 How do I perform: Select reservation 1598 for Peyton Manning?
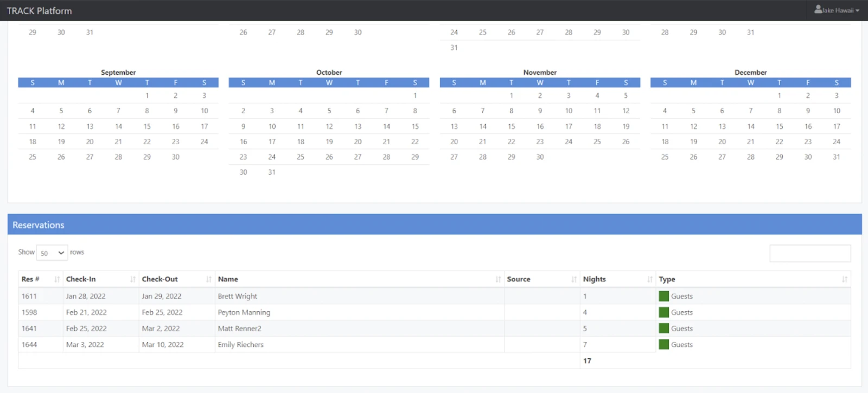(29, 312)
